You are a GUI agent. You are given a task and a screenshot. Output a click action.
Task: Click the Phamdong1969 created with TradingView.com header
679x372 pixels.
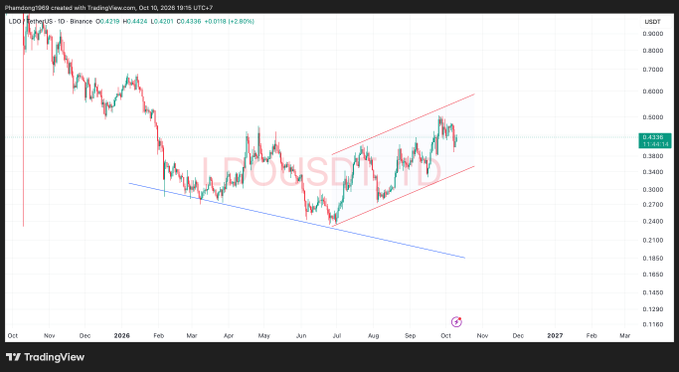tap(109, 8)
